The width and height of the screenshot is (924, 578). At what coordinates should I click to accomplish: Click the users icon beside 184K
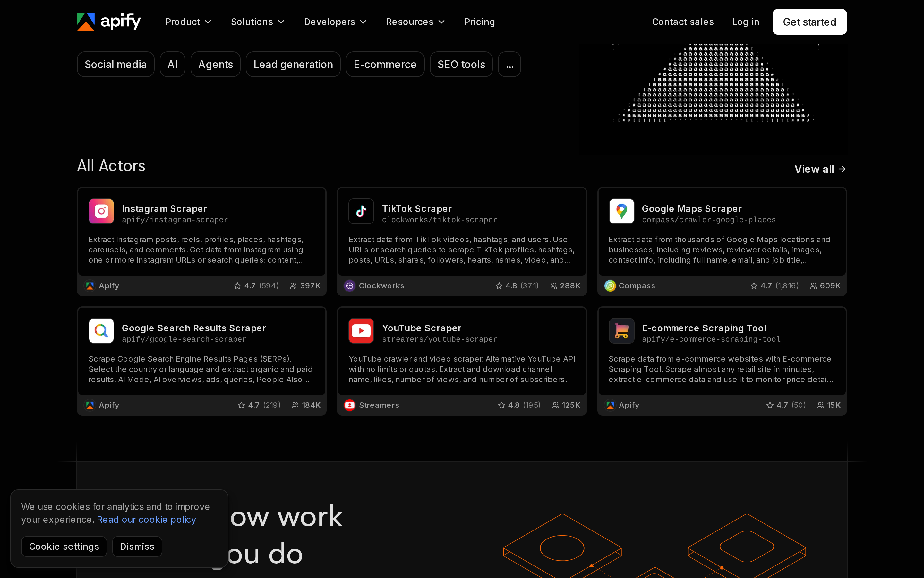pos(295,405)
